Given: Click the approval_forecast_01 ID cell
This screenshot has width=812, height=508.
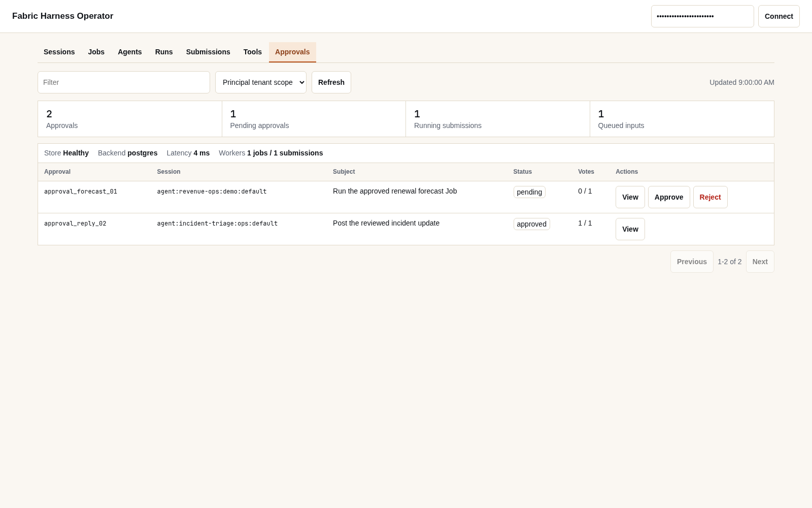Looking at the screenshot, I should [x=81, y=192].
